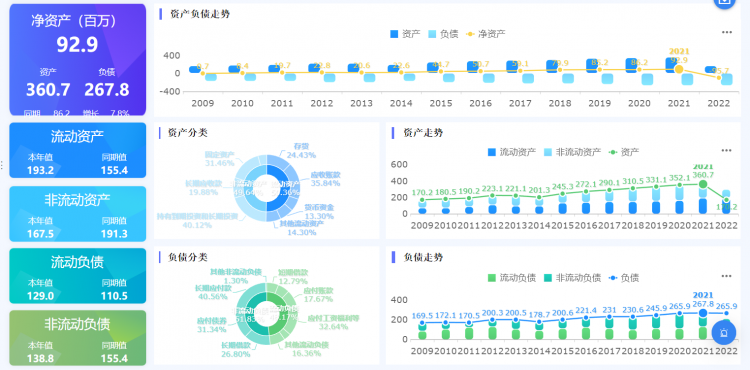
Task: Click the 负债分类 panel title
Action: [188, 257]
